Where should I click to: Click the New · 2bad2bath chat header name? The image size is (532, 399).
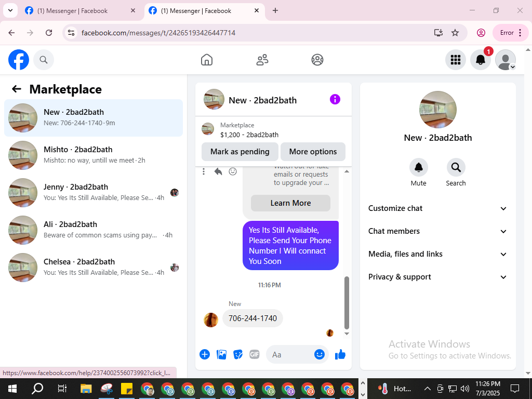point(262,100)
